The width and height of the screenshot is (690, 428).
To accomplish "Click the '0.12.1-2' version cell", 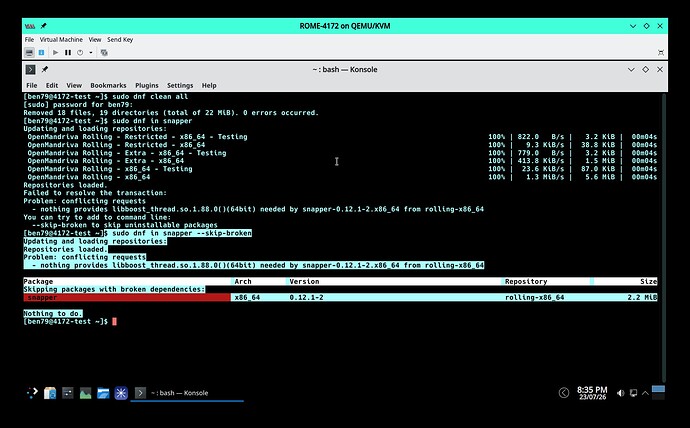I will click(x=306, y=297).
